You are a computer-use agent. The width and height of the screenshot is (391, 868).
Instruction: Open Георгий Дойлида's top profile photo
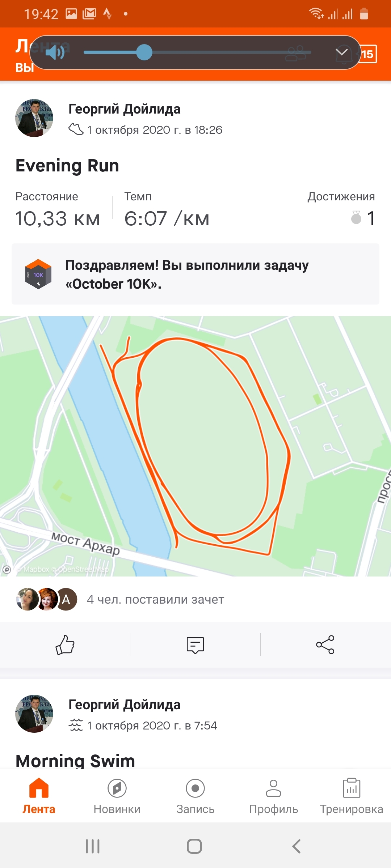tap(34, 118)
